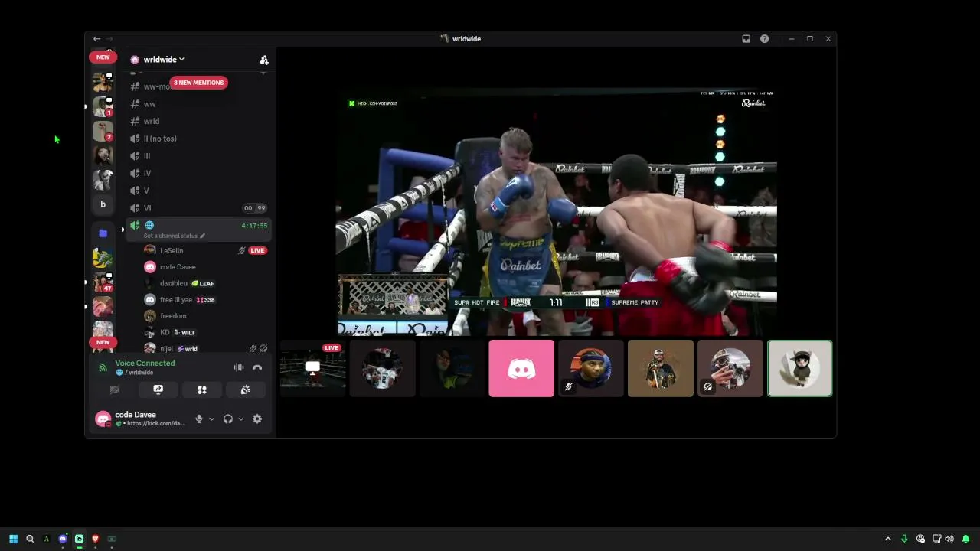Open headphone output options chevron
The image size is (980, 551).
point(240,419)
